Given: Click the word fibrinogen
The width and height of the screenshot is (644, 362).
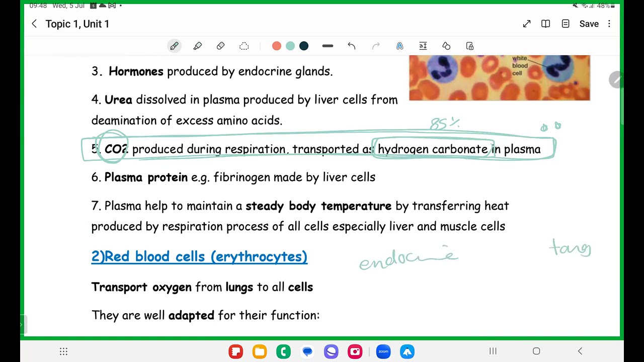Looking at the screenshot, I should coord(241,177).
